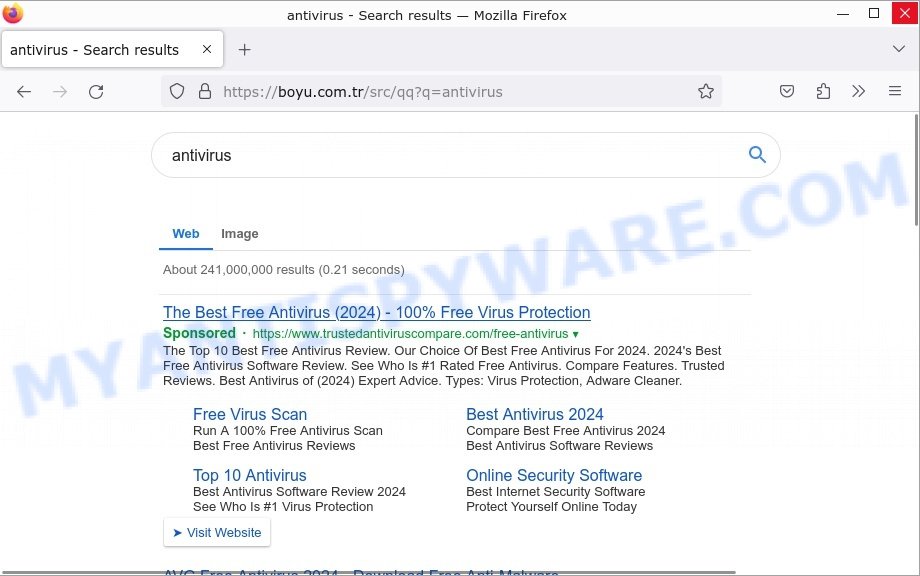Click the forward navigation arrow
The width and height of the screenshot is (920, 576).
click(x=60, y=92)
